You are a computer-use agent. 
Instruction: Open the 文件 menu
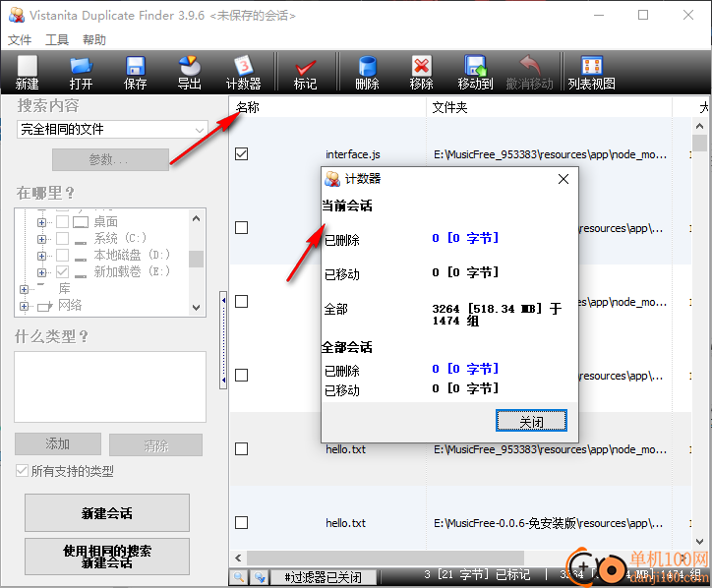[20, 40]
